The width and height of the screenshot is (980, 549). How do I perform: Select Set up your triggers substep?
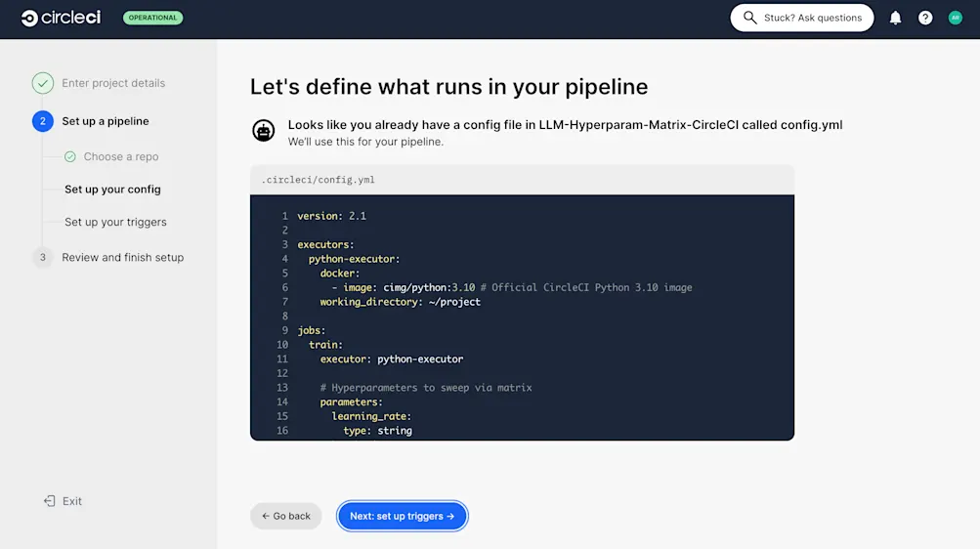(x=115, y=222)
